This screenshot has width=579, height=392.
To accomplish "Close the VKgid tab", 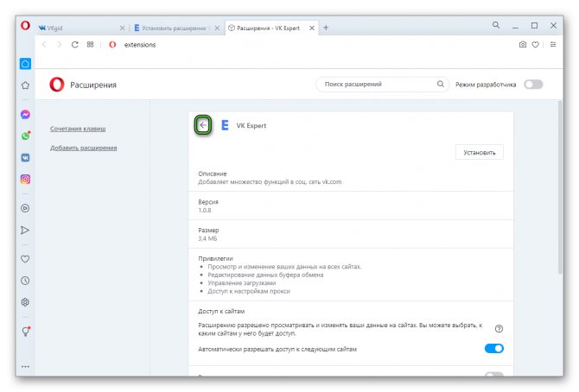I will click(x=122, y=28).
